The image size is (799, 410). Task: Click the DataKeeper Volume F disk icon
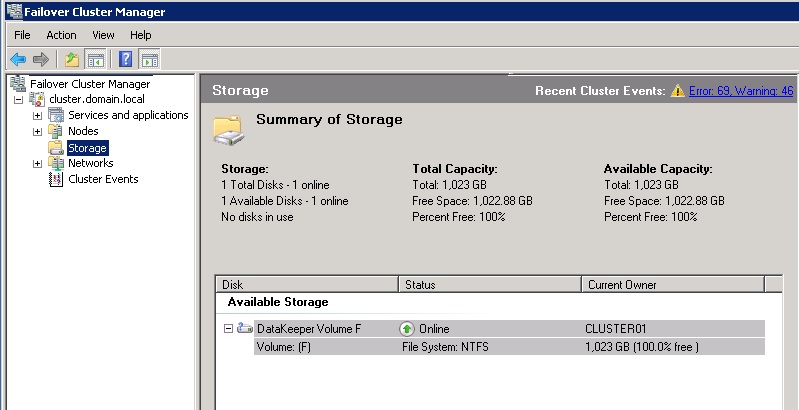(245, 329)
